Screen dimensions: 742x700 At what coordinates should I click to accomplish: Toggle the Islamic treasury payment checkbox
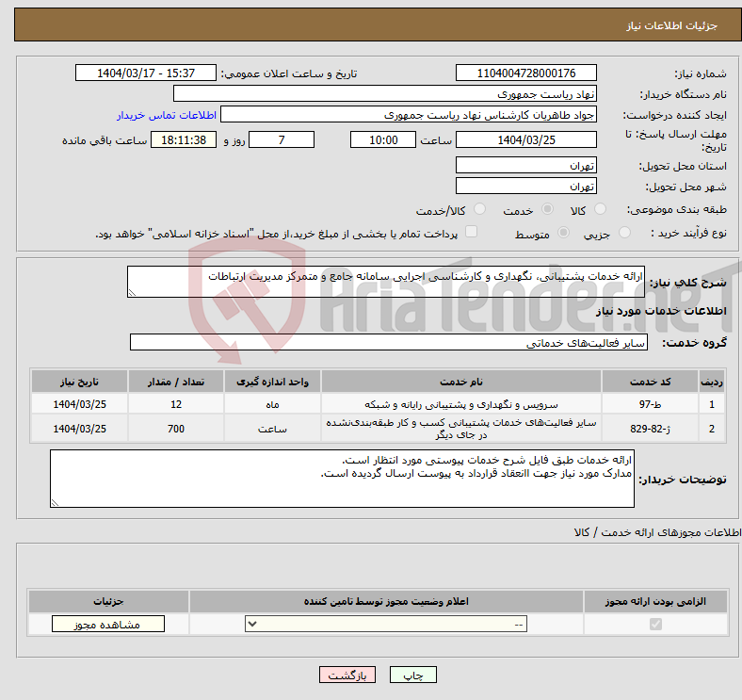[x=472, y=231]
